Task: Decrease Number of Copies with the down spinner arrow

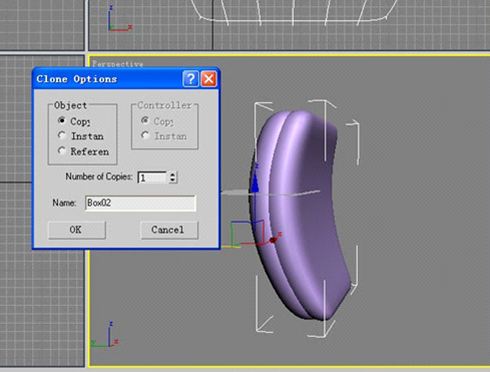Action: (172, 180)
